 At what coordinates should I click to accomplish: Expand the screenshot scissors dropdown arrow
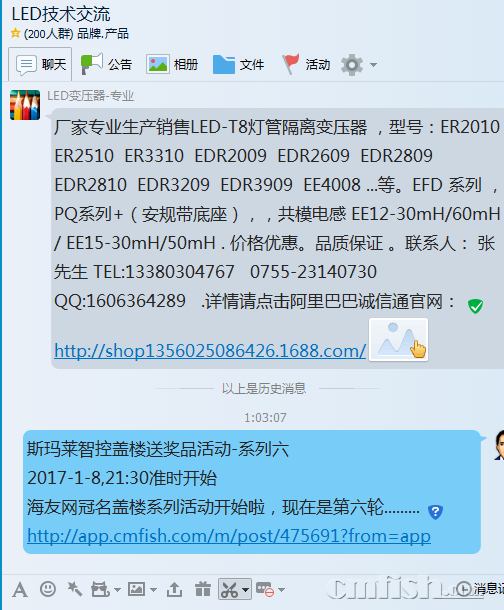pyautogui.click(x=245, y=590)
